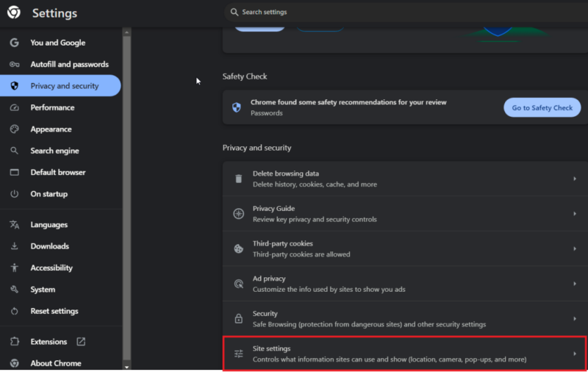This screenshot has height=372, width=588.
Task: Click 'Controls what information sites can use' text
Action: click(390, 360)
